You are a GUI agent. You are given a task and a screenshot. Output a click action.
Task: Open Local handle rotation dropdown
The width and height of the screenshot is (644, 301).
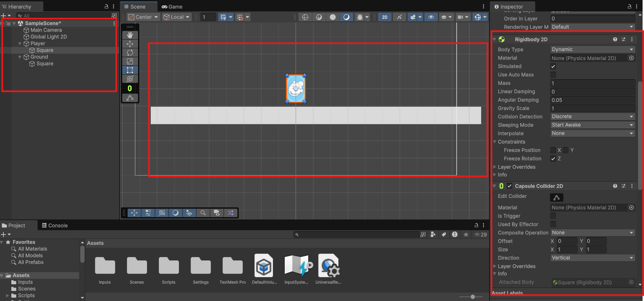tap(177, 17)
